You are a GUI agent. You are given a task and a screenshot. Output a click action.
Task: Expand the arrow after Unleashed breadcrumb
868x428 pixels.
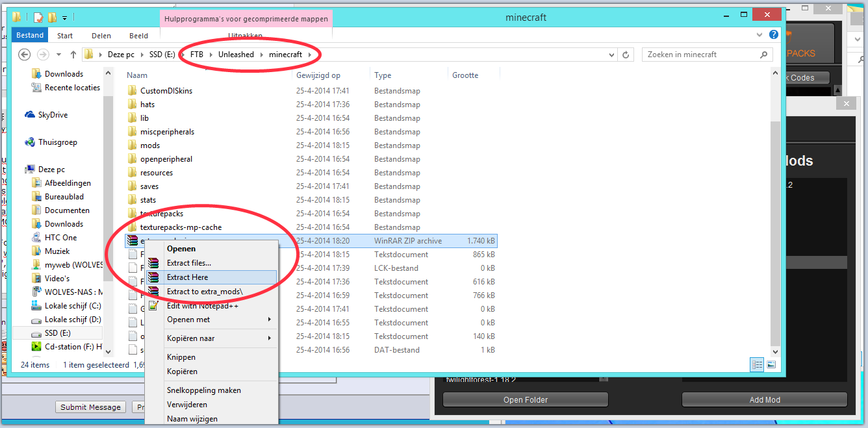[x=261, y=55]
